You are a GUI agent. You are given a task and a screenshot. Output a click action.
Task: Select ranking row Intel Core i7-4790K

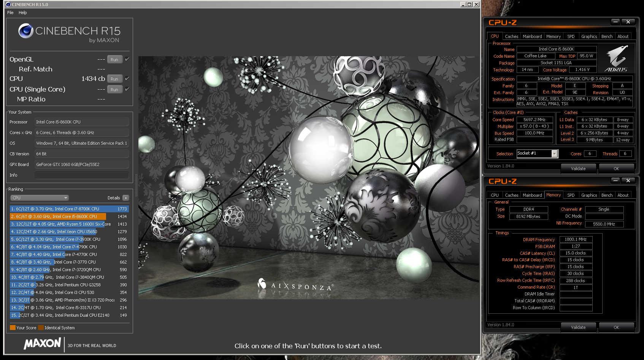pos(69,247)
